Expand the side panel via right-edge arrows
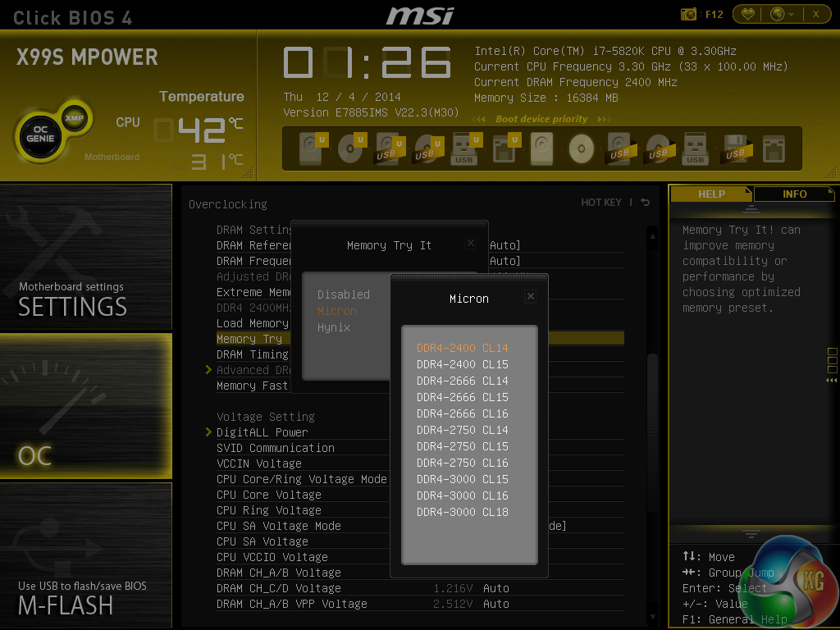 click(832, 381)
